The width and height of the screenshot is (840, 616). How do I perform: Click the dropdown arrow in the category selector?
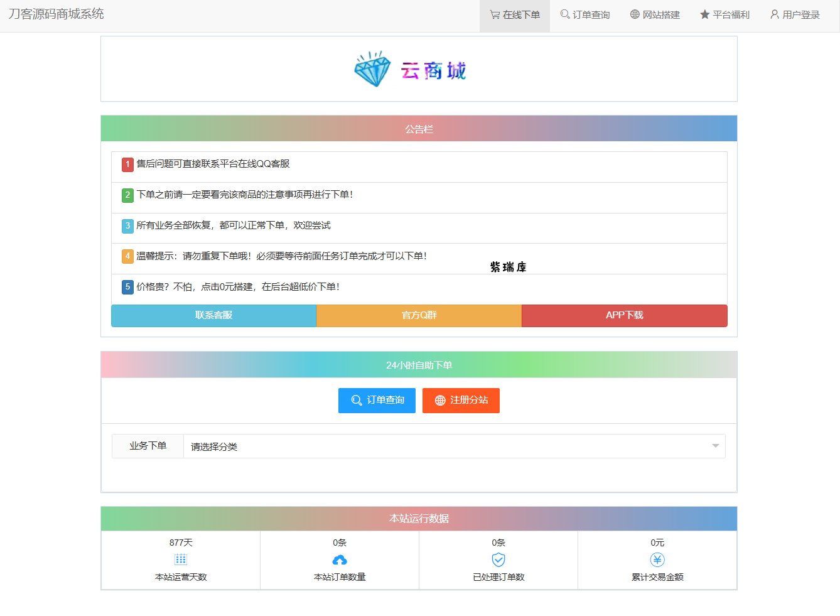(x=714, y=446)
